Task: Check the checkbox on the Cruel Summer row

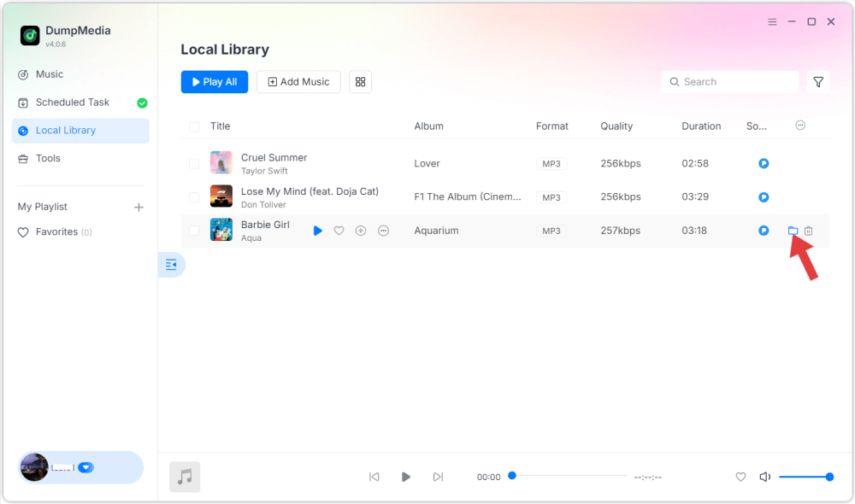Action: pos(194,162)
